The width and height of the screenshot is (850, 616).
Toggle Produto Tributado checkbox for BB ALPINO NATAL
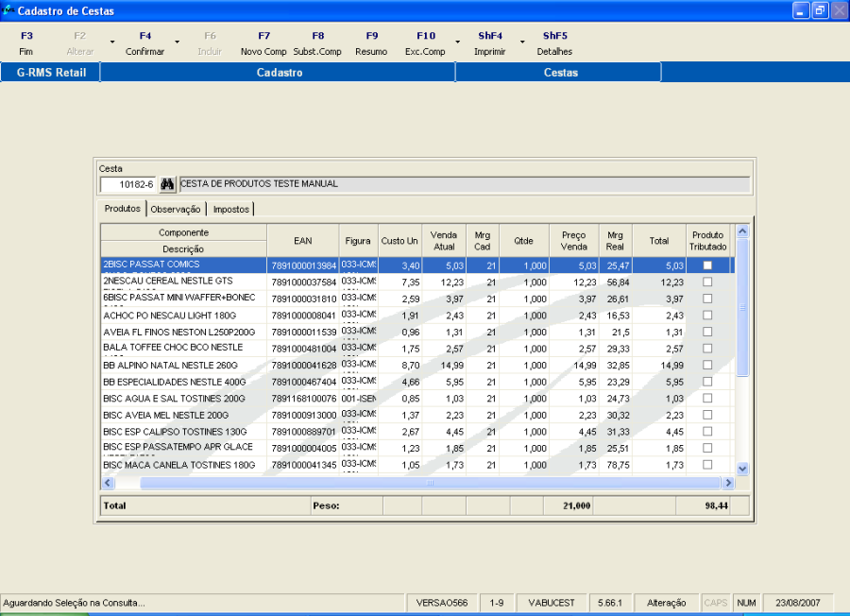click(x=707, y=365)
